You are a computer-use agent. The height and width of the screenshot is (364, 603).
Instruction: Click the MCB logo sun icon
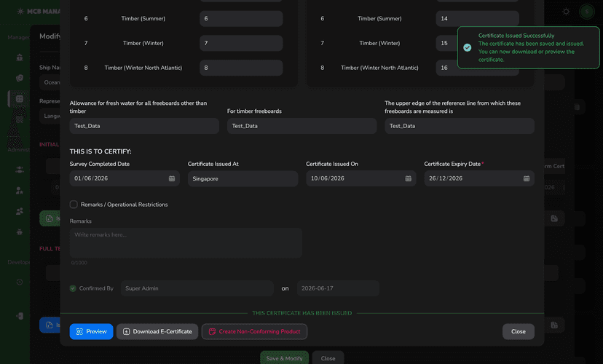point(20,11)
